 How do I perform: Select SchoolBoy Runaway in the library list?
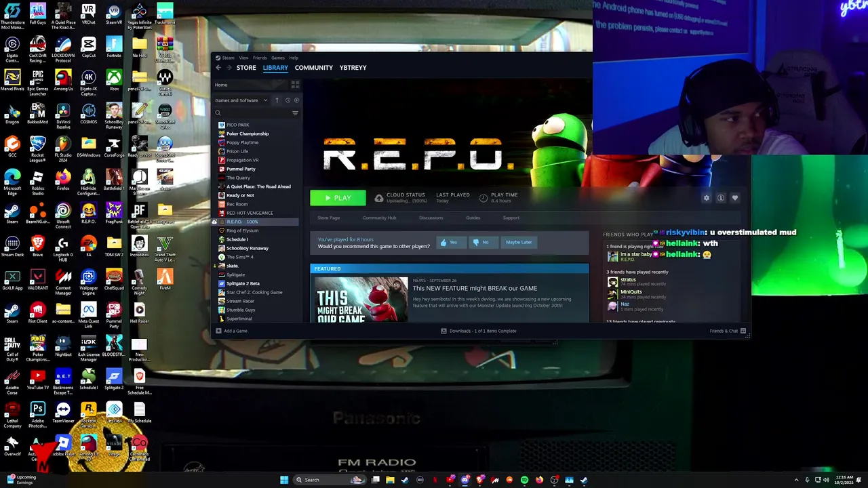[248, 248]
